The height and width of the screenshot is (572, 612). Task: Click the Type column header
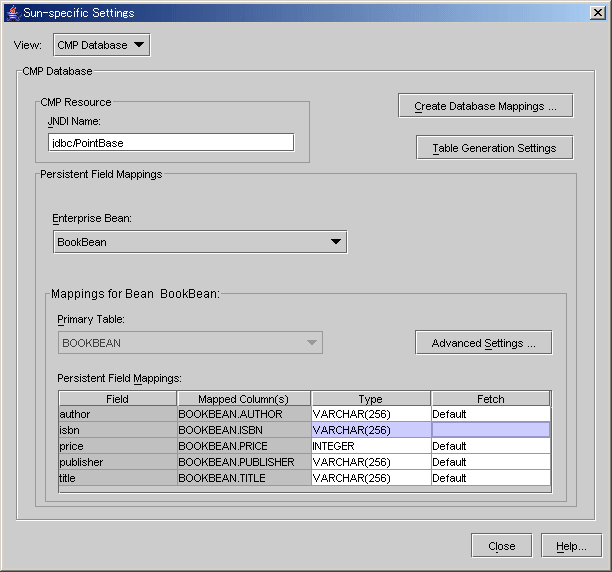click(371, 399)
